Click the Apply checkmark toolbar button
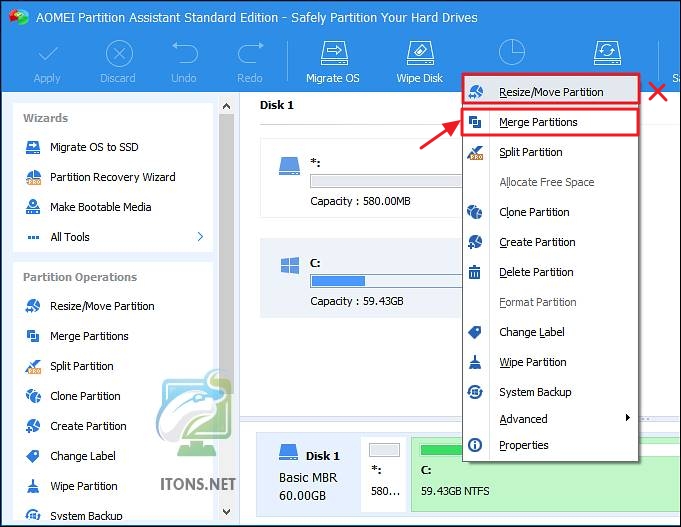 click(47, 63)
